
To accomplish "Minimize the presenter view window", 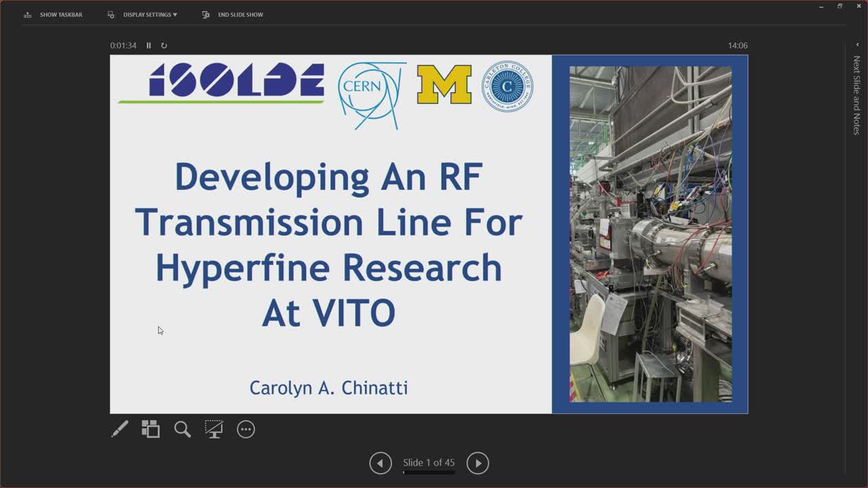I will point(821,6).
